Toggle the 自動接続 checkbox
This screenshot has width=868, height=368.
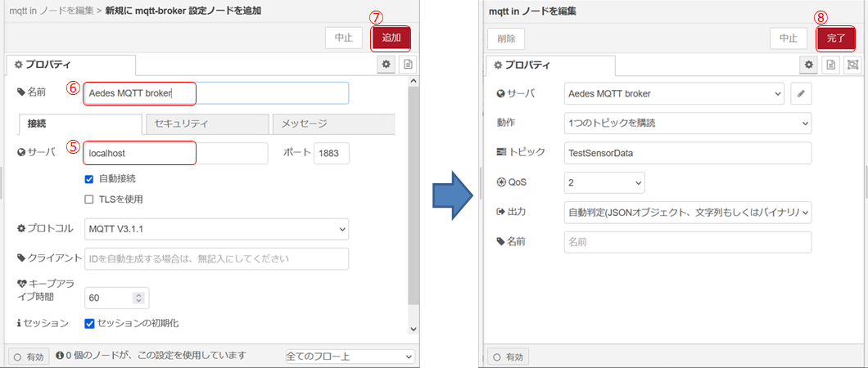click(x=89, y=178)
